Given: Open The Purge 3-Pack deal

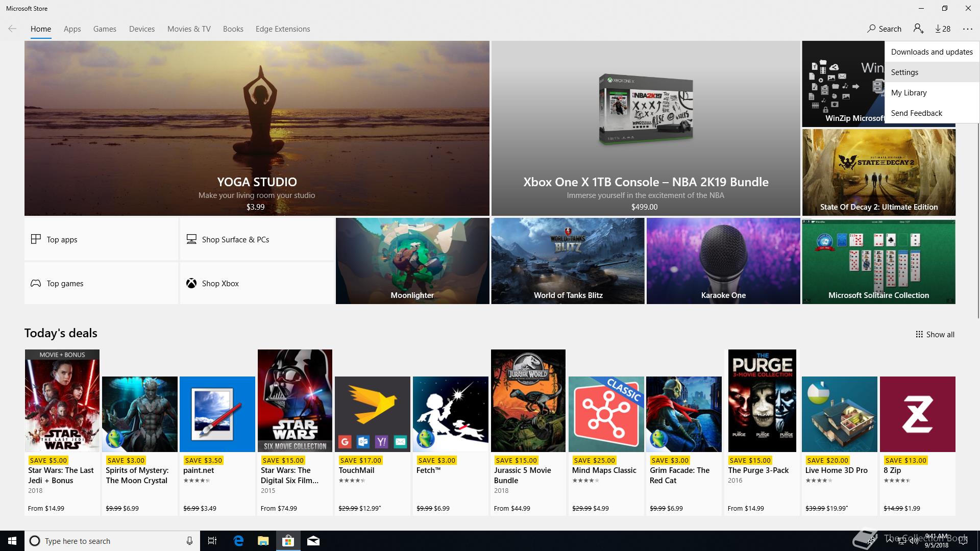Looking at the screenshot, I should coord(762,432).
